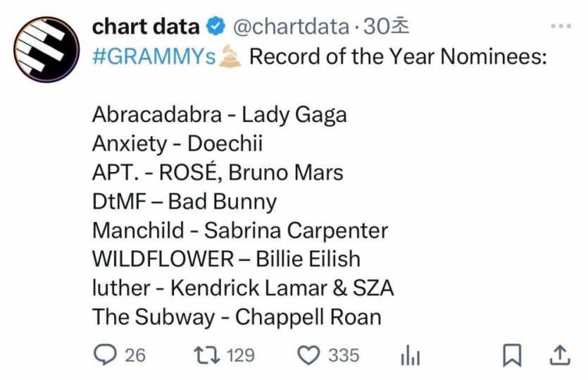Share the tweet via upload arrow icon
This screenshot has height=380, width=588.
tap(558, 355)
